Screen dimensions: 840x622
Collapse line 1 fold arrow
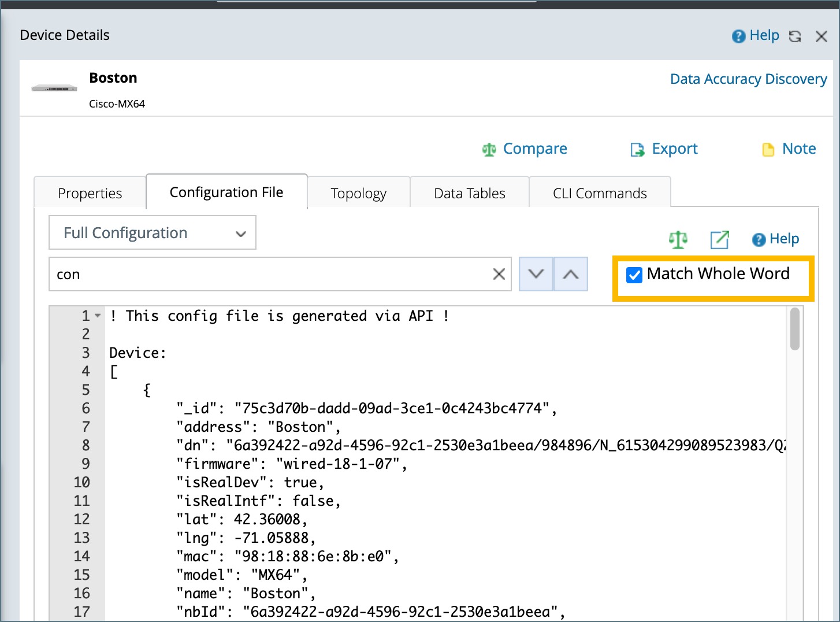[x=98, y=316]
